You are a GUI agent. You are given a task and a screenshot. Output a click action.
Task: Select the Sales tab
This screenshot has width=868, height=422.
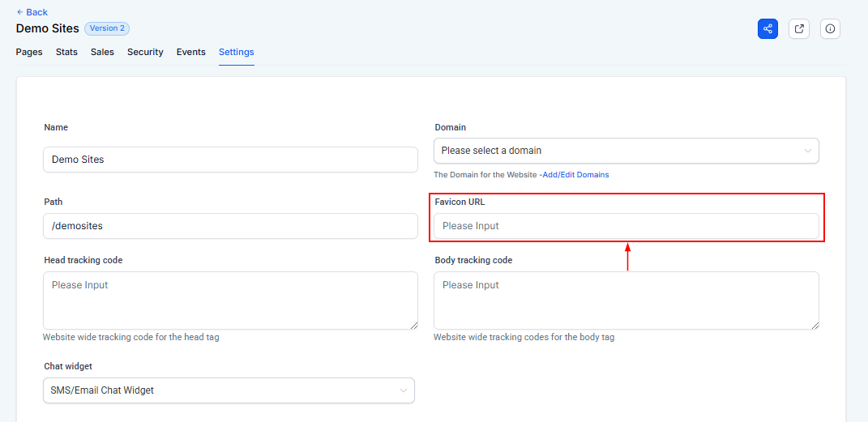(102, 52)
